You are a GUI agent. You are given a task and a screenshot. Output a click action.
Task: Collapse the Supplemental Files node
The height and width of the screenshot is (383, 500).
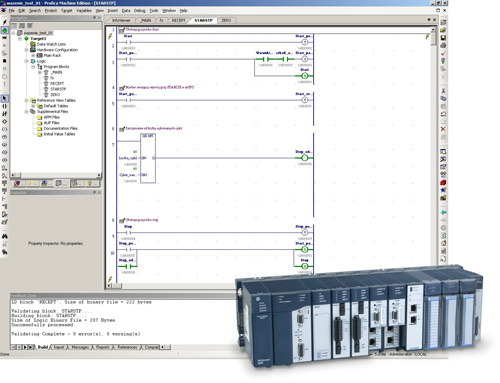[x=26, y=112]
